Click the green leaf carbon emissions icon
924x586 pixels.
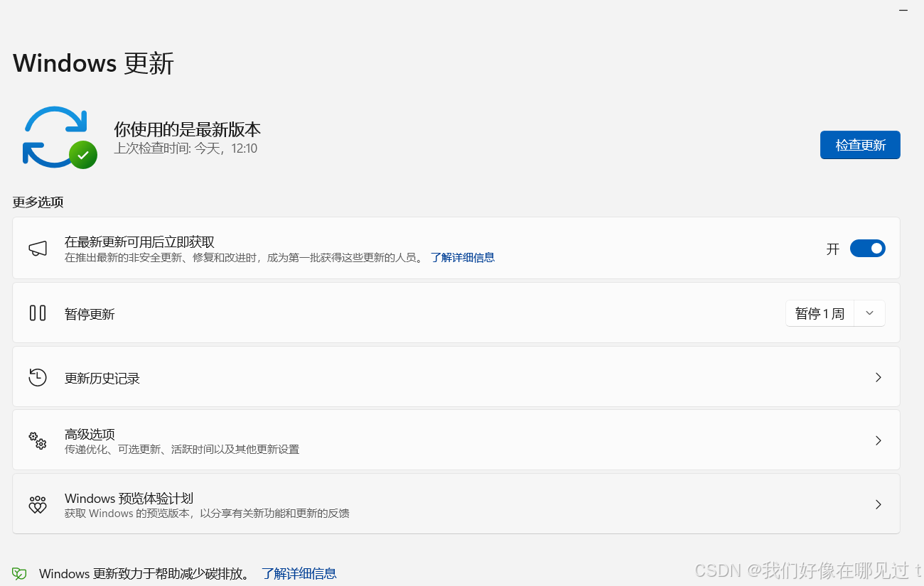(x=20, y=574)
